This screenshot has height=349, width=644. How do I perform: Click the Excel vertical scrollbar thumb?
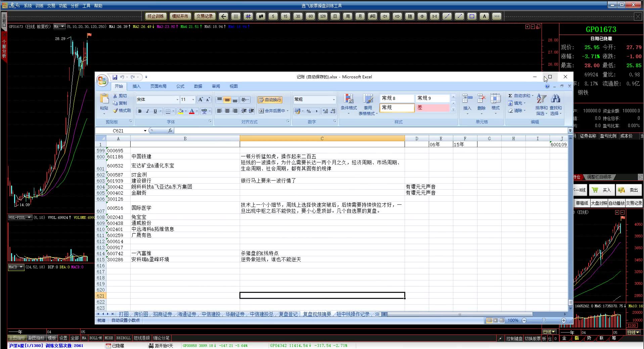(x=570, y=303)
